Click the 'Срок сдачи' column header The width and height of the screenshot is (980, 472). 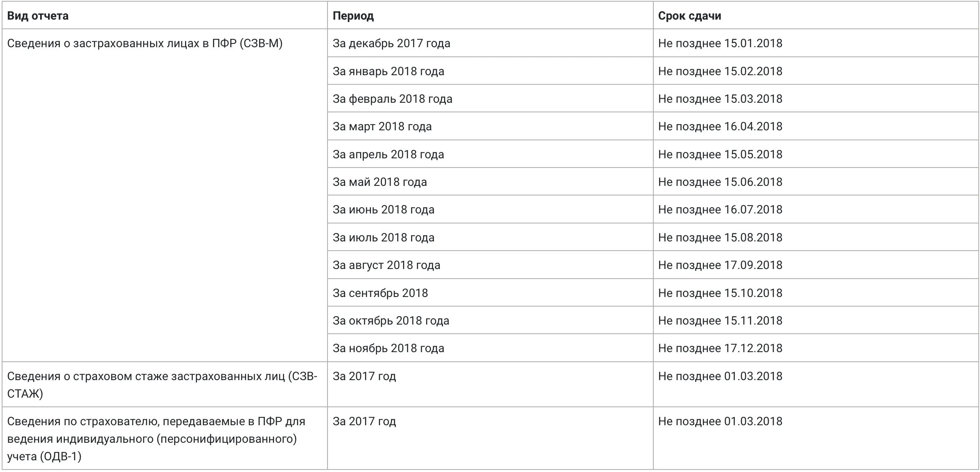coord(816,15)
